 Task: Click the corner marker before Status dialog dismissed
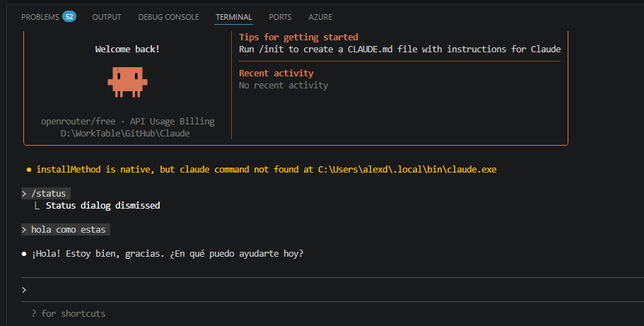click(37, 206)
